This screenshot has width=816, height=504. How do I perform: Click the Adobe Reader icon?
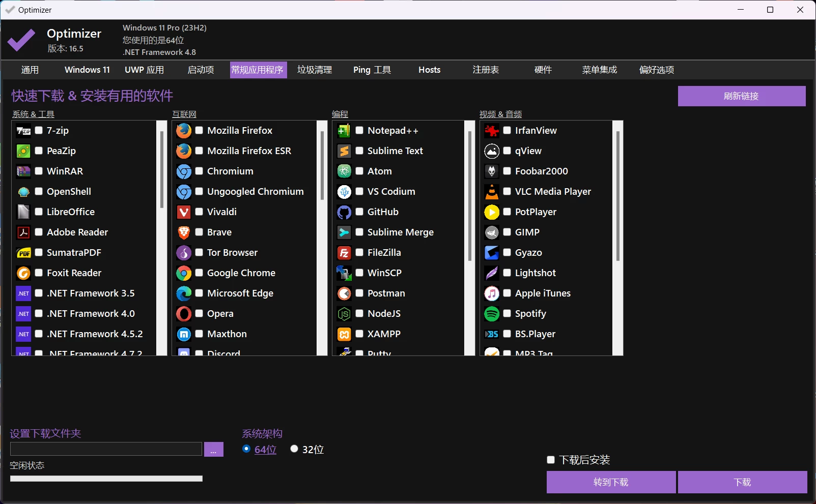coord(23,232)
